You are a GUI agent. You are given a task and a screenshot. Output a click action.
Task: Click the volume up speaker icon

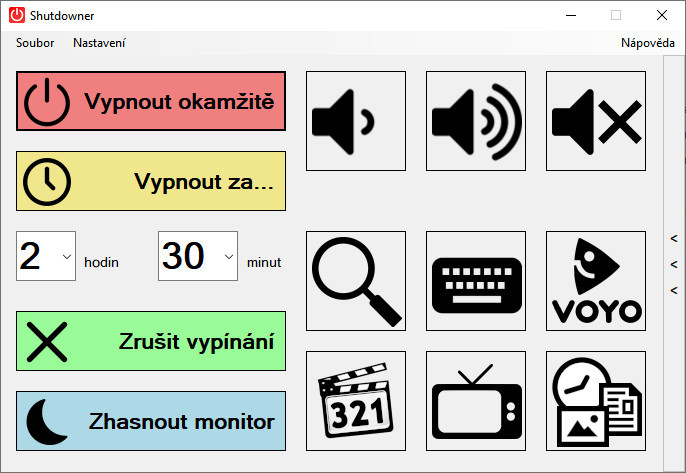pyautogui.click(x=476, y=121)
